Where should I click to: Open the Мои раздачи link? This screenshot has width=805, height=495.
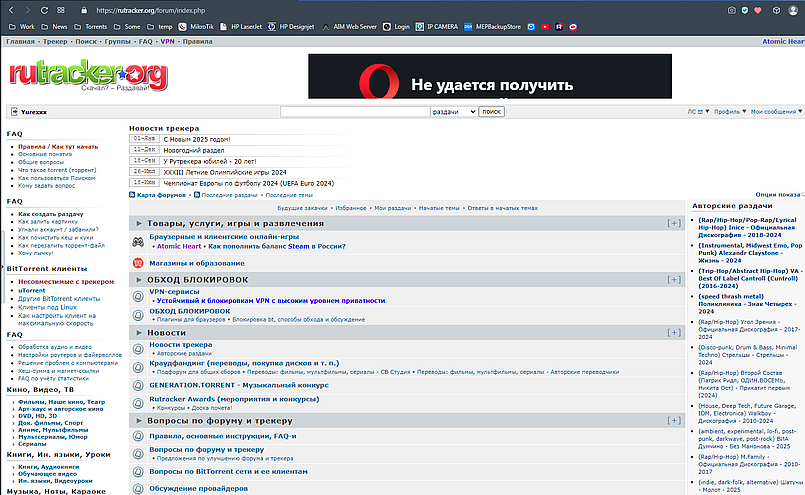point(393,208)
